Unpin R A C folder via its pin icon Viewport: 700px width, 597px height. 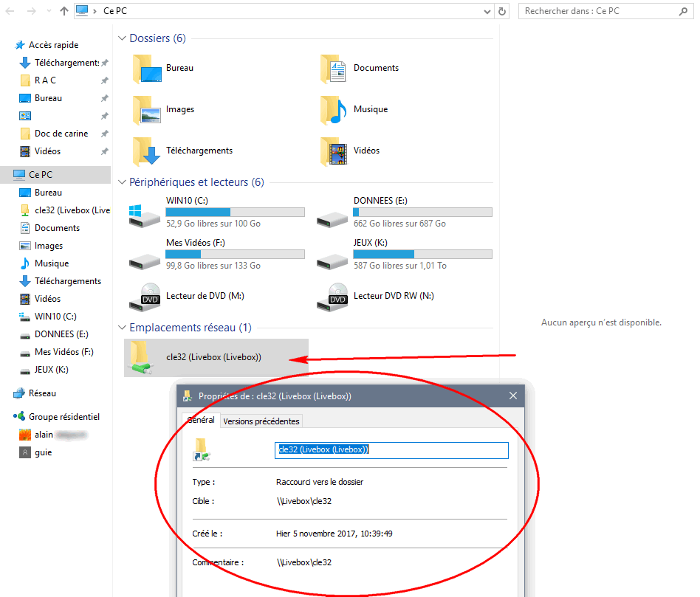104,80
